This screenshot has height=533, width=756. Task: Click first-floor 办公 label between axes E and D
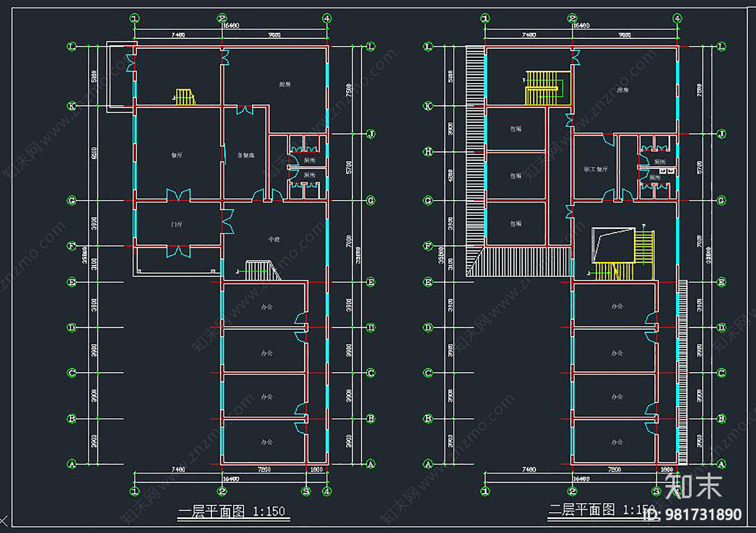pyautogui.click(x=267, y=307)
